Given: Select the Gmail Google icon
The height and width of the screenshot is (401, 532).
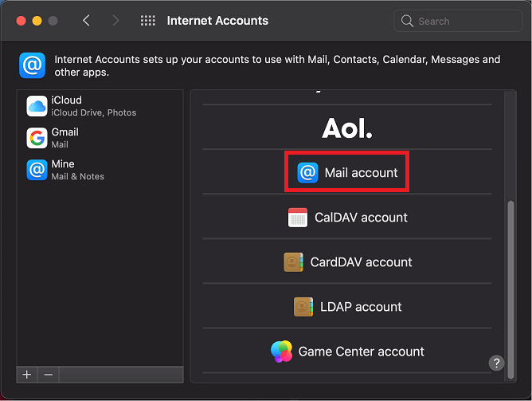Looking at the screenshot, I should [x=37, y=138].
